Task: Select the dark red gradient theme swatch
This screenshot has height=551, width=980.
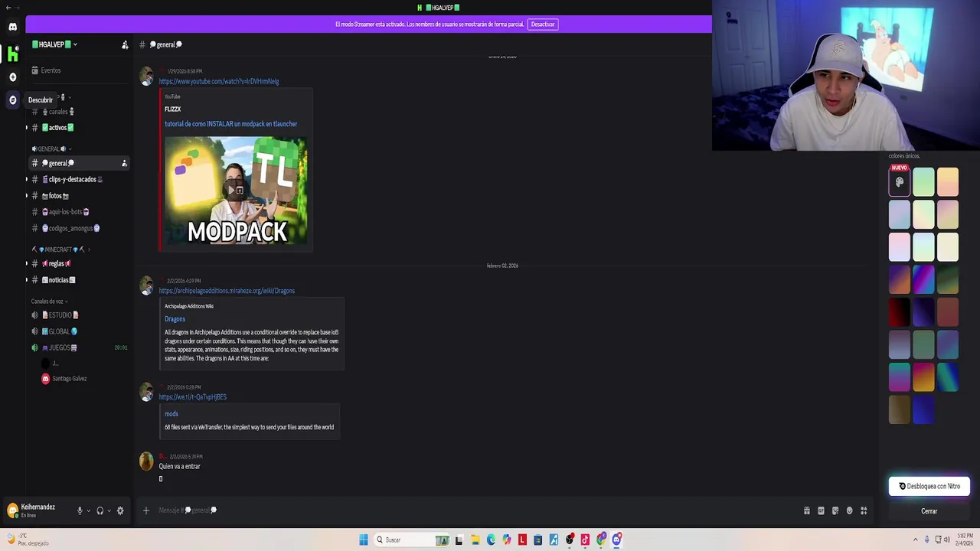Action: [x=900, y=312]
